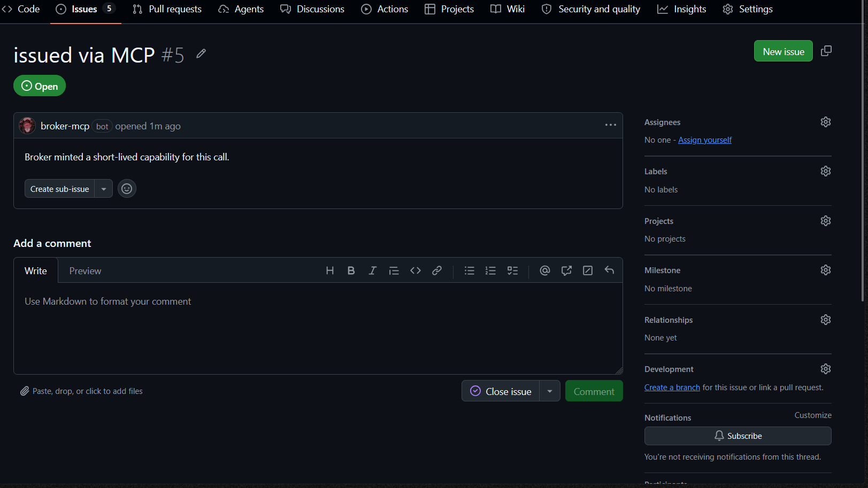Image resolution: width=868 pixels, height=488 pixels.
Task: Open the Milestone gear settings
Action: click(826, 270)
